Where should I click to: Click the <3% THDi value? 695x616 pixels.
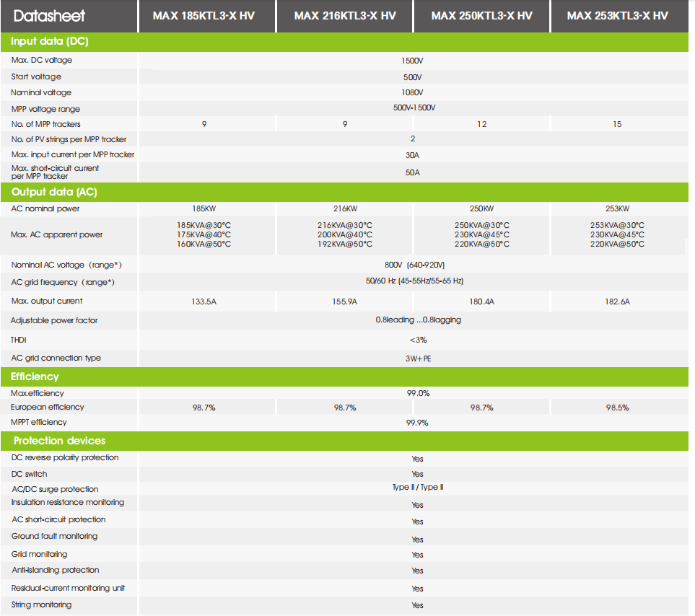419,340
